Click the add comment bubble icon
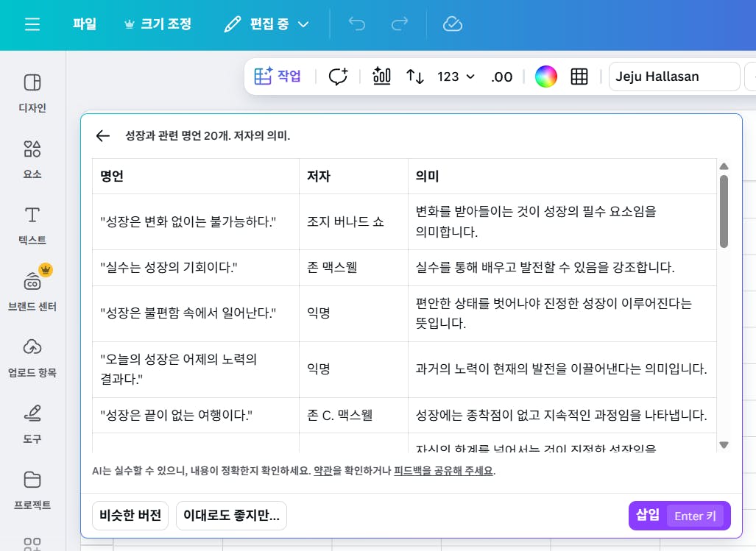This screenshot has width=756, height=551. [x=338, y=76]
